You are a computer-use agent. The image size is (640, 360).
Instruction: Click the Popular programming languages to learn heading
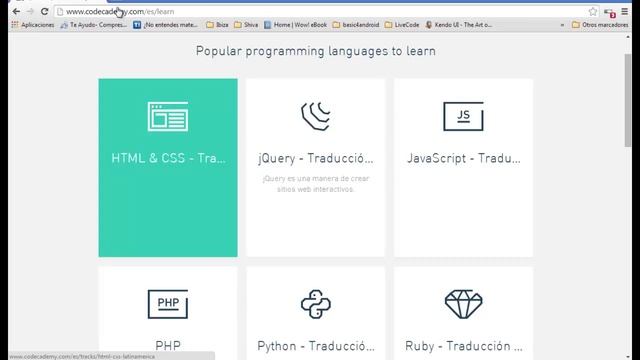(316, 51)
